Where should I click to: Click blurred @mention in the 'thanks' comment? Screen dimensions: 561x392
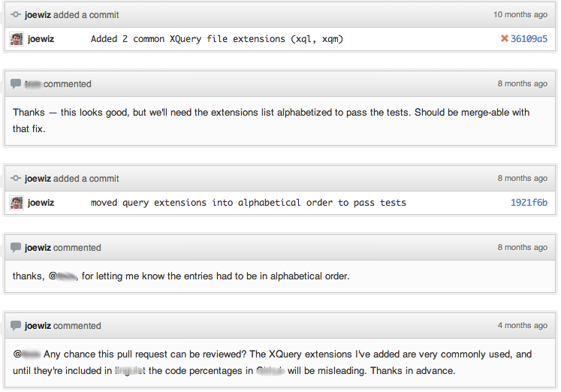click(x=62, y=276)
